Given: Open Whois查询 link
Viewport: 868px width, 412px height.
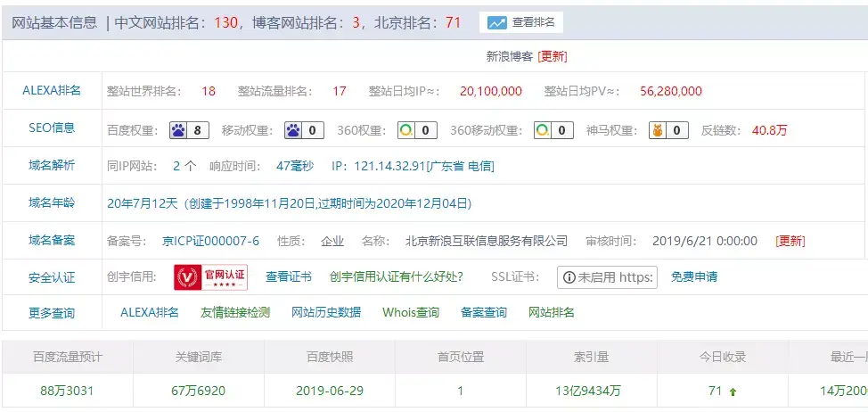Looking at the screenshot, I should click(x=411, y=312).
